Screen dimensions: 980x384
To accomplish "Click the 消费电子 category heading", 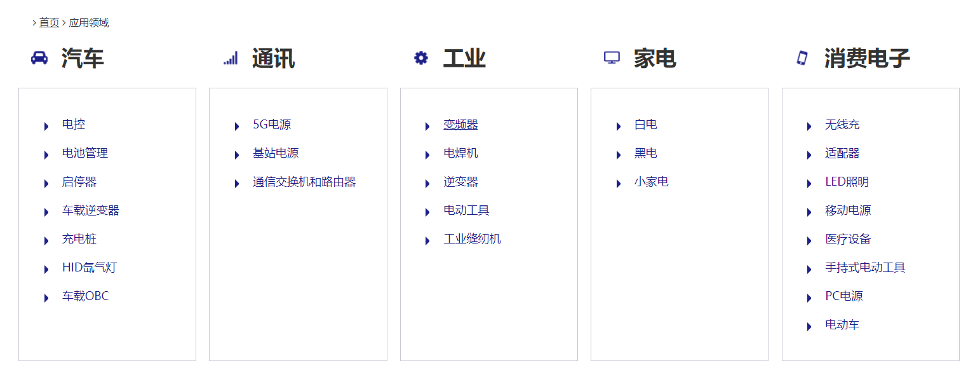I will pos(867,58).
